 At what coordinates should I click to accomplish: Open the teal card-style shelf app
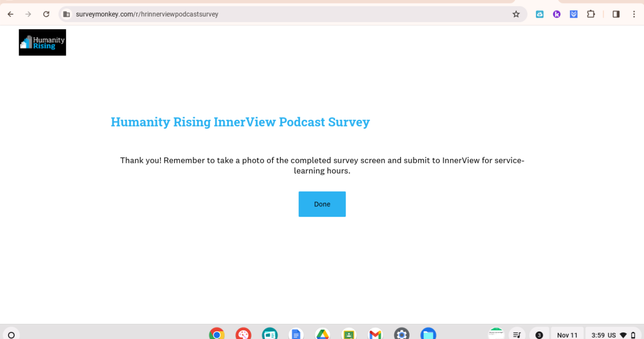[270, 334]
